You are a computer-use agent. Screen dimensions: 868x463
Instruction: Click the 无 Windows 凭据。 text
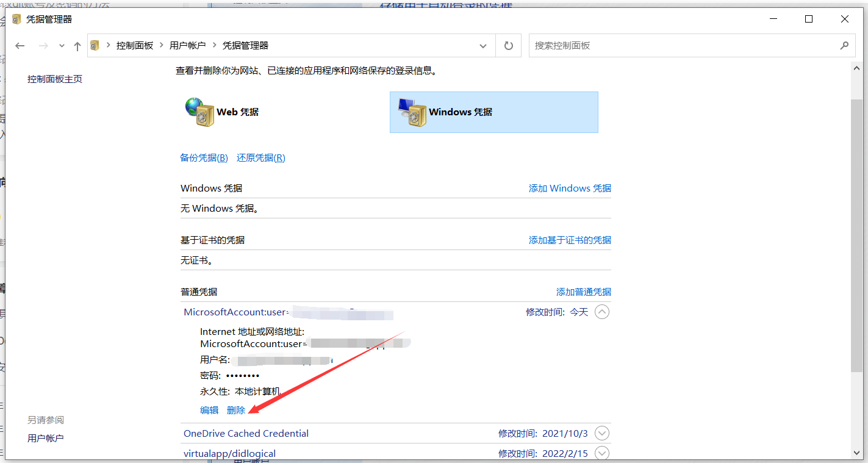tap(220, 209)
